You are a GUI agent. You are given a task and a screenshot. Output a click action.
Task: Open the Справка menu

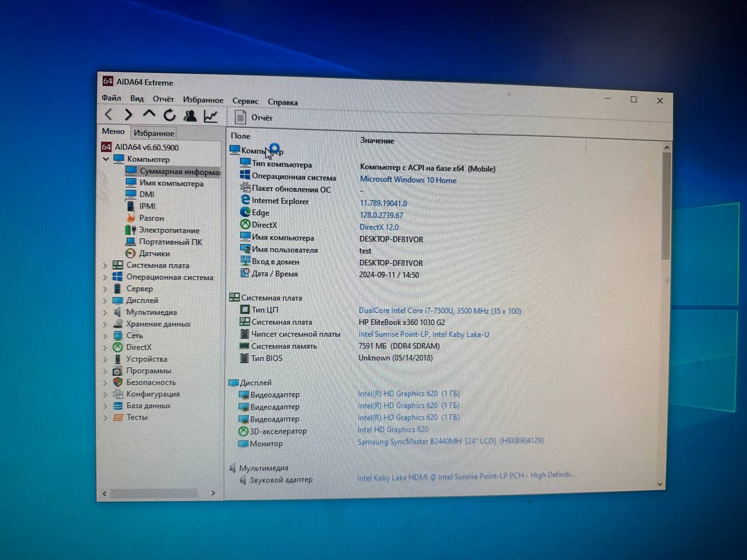point(282,102)
